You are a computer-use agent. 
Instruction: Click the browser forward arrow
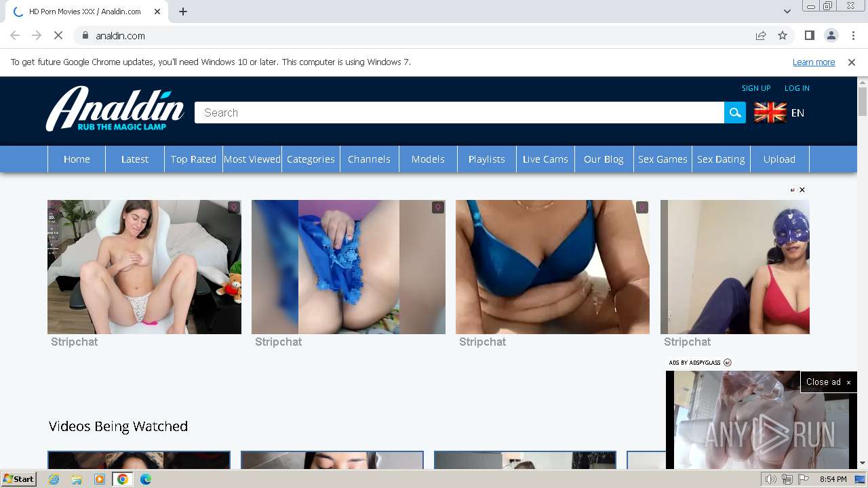click(37, 35)
